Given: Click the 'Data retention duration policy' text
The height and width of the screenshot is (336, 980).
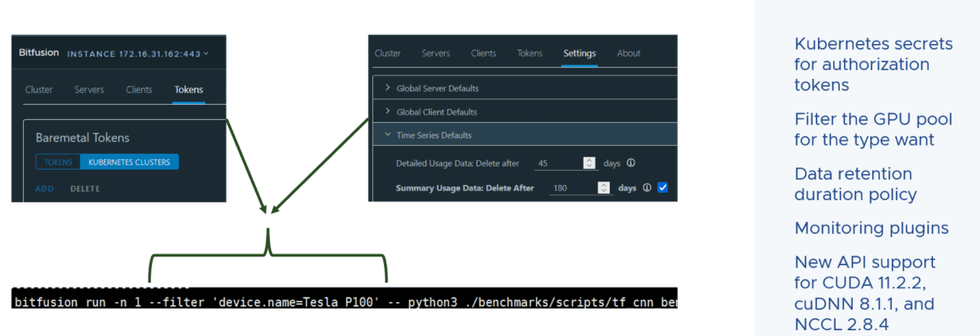Looking at the screenshot, I should (855, 184).
